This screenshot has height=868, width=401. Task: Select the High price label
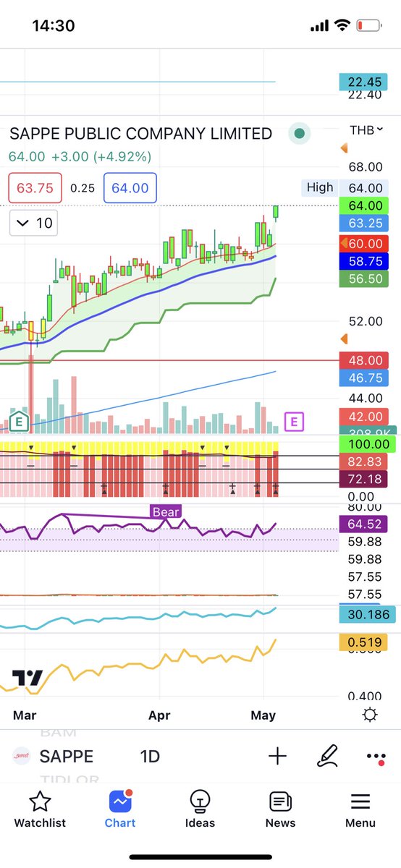coord(320,187)
